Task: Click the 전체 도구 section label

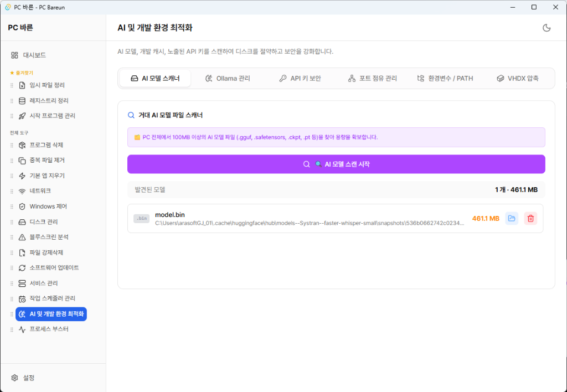Action: [19, 133]
